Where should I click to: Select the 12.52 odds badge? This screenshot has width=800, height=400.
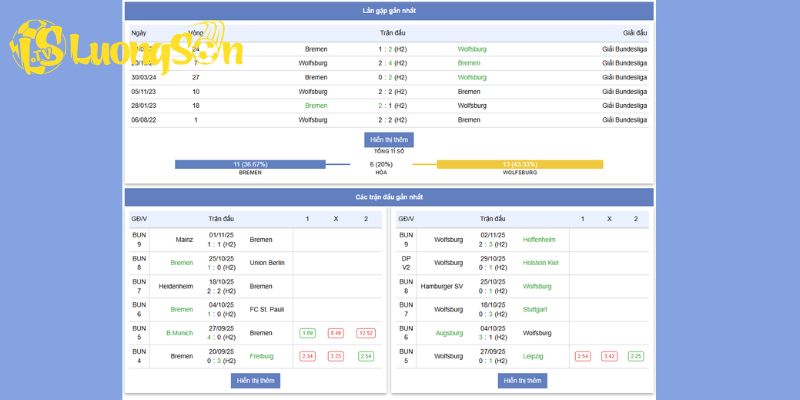(x=365, y=333)
